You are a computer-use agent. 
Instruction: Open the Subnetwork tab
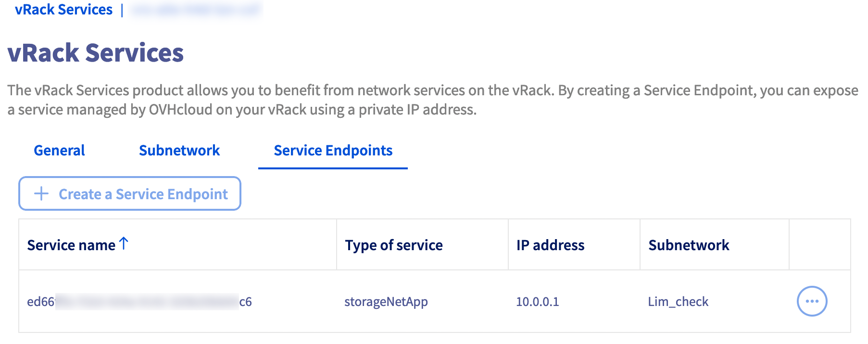click(x=179, y=151)
